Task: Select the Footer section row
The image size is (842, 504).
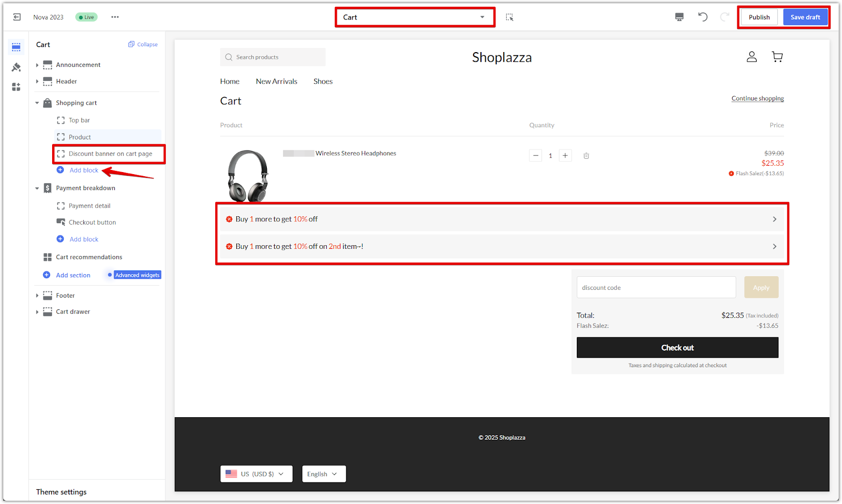Action: pos(65,296)
